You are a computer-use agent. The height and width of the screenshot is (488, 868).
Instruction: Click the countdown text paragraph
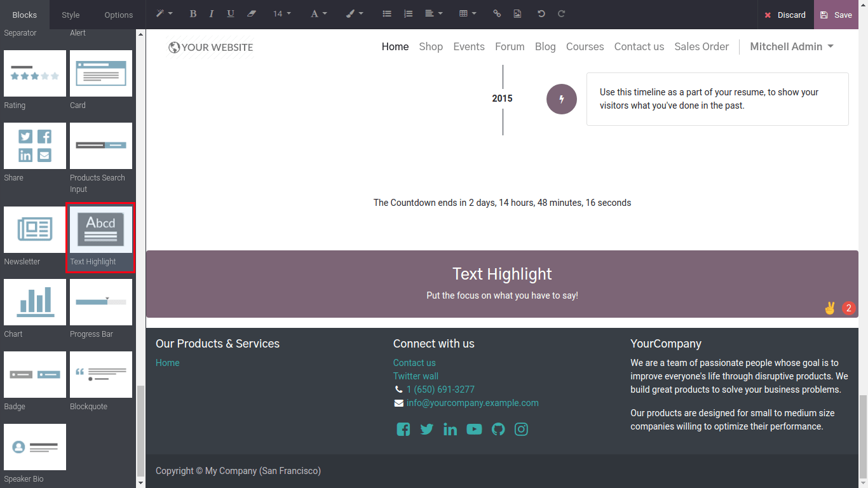coord(502,203)
